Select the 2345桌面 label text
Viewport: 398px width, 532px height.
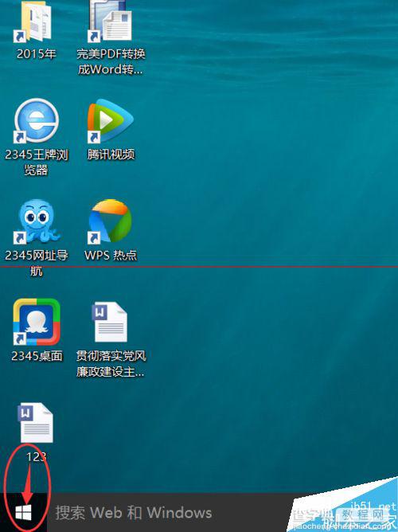tap(37, 355)
